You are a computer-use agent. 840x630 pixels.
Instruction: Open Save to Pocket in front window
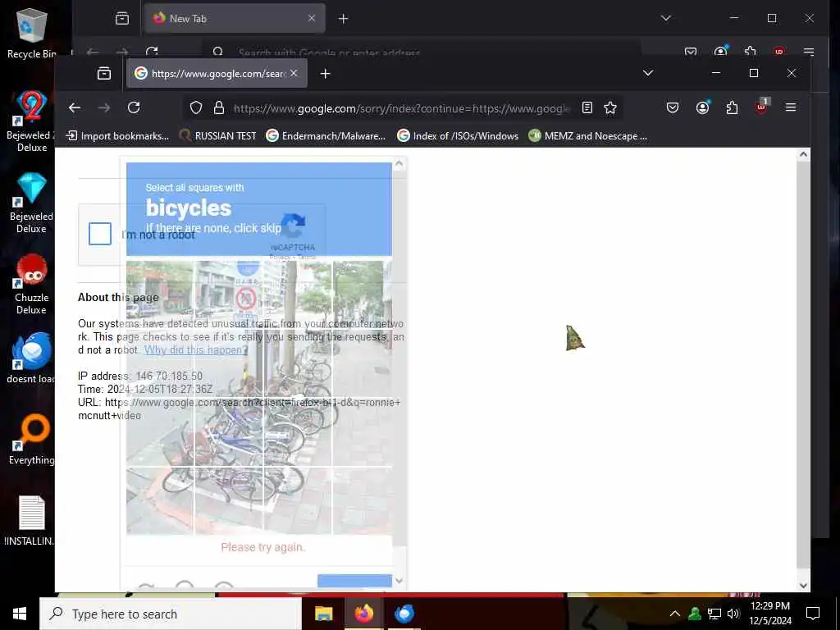tap(673, 107)
